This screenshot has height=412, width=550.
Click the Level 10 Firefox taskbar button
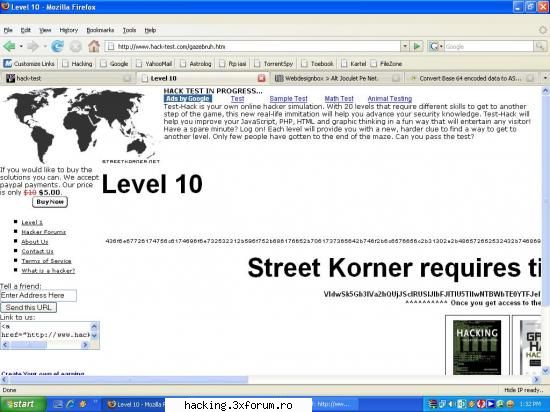(x=135, y=405)
